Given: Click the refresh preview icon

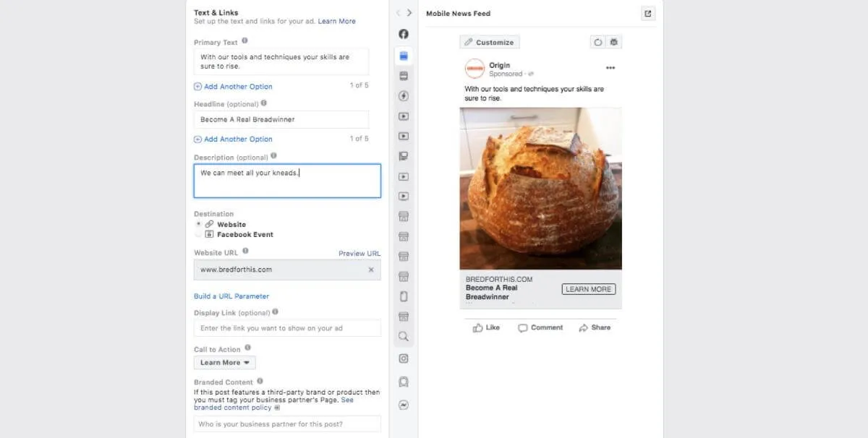Looking at the screenshot, I should 598,42.
